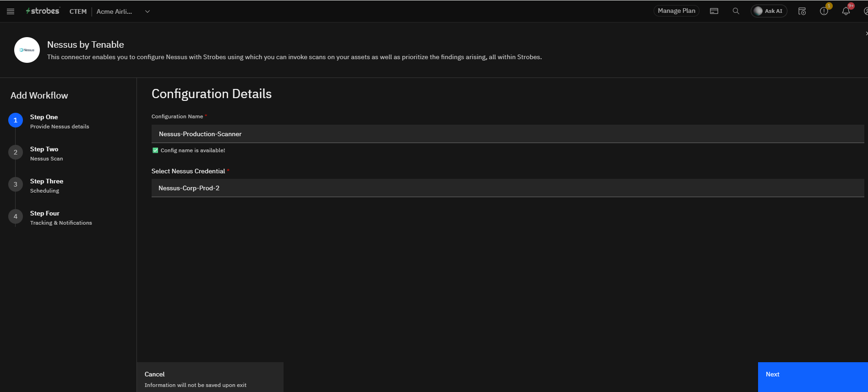The width and height of the screenshot is (868, 392).
Task: Cancel the workflow setup
Action: (210, 377)
